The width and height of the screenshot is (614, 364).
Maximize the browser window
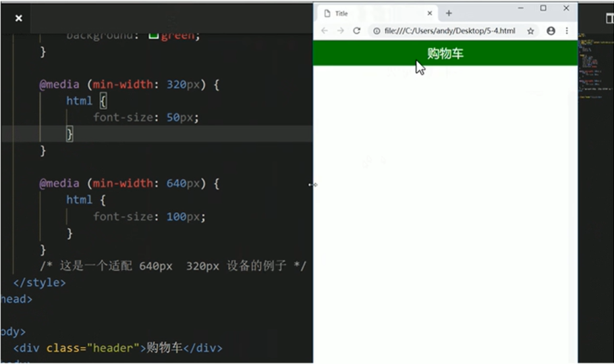click(543, 8)
